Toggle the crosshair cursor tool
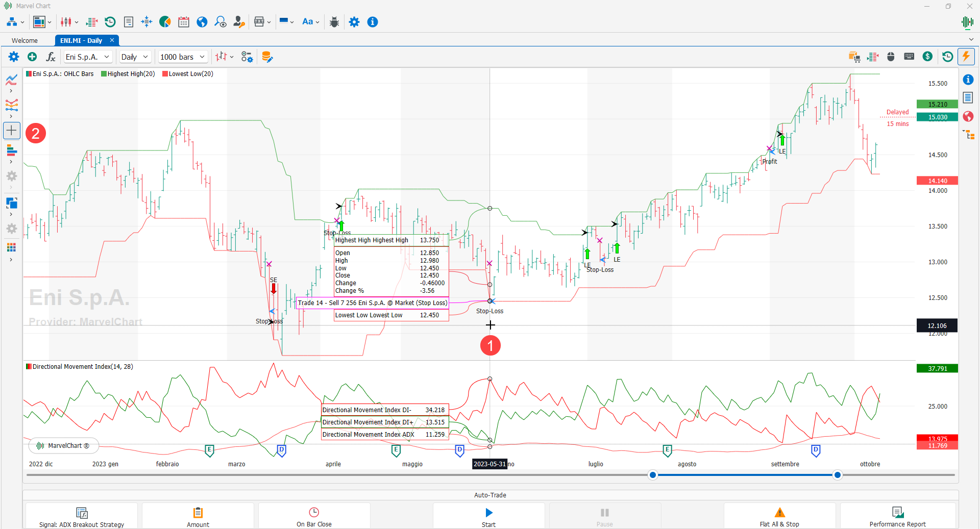980x529 pixels. click(x=11, y=131)
